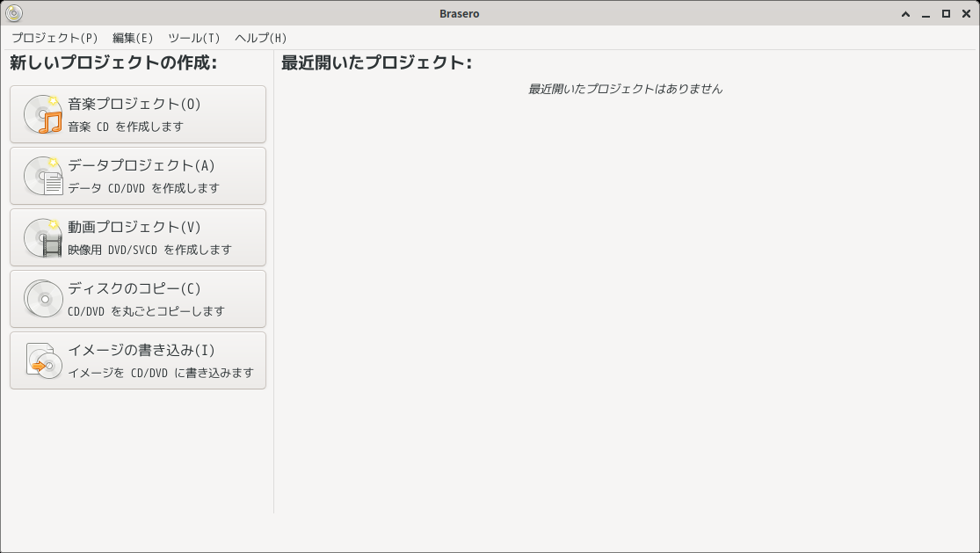Click the text データ CD/DVD を作成します
980x553 pixels.
pos(144,188)
